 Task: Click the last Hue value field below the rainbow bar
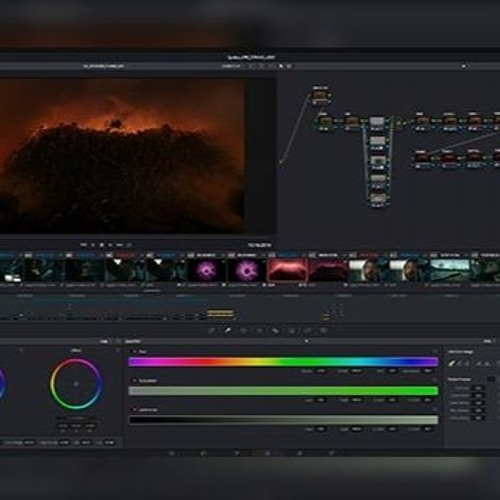428,371
